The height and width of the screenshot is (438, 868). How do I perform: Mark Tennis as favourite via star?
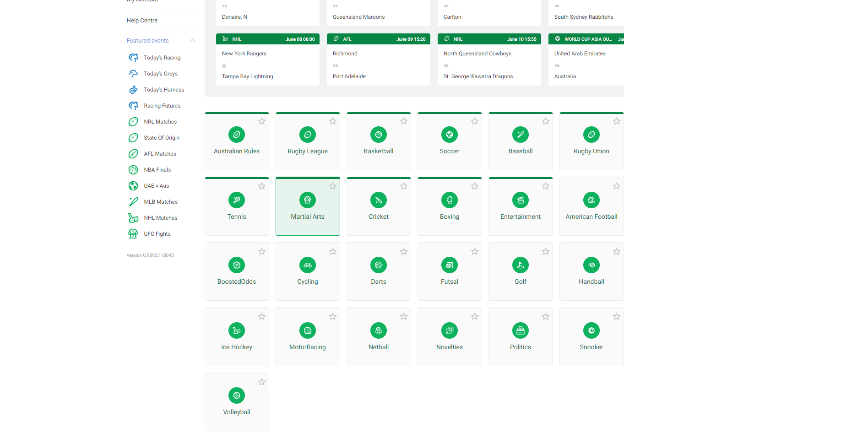pos(262,186)
